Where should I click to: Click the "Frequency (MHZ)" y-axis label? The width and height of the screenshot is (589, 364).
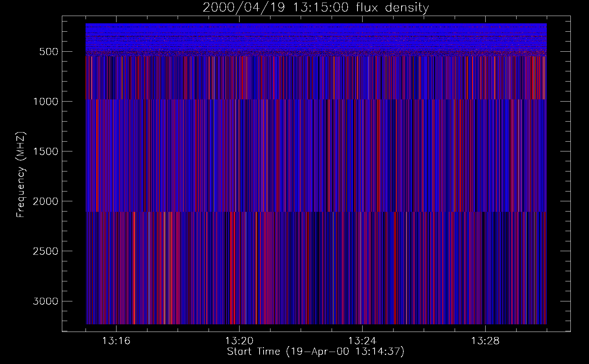(21, 175)
